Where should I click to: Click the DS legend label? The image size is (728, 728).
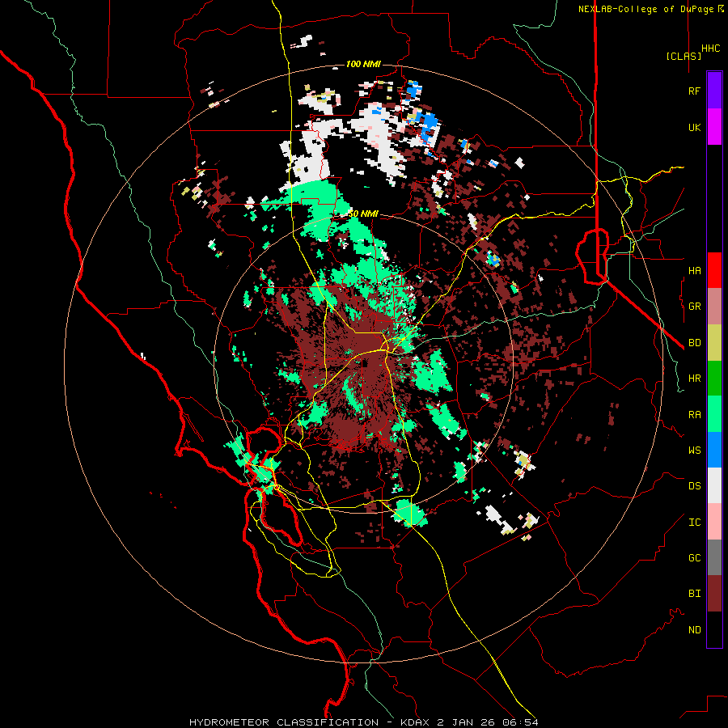click(x=694, y=486)
